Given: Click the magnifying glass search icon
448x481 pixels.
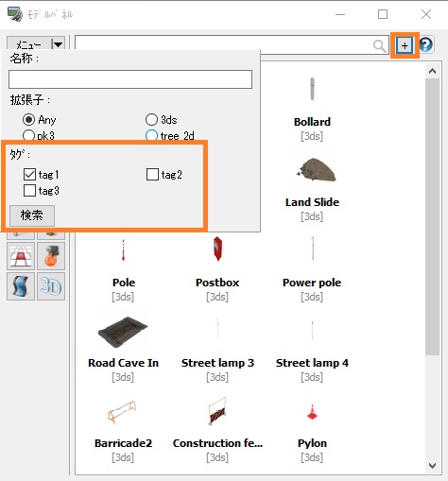Looking at the screenshot, I should click(379, 46).
